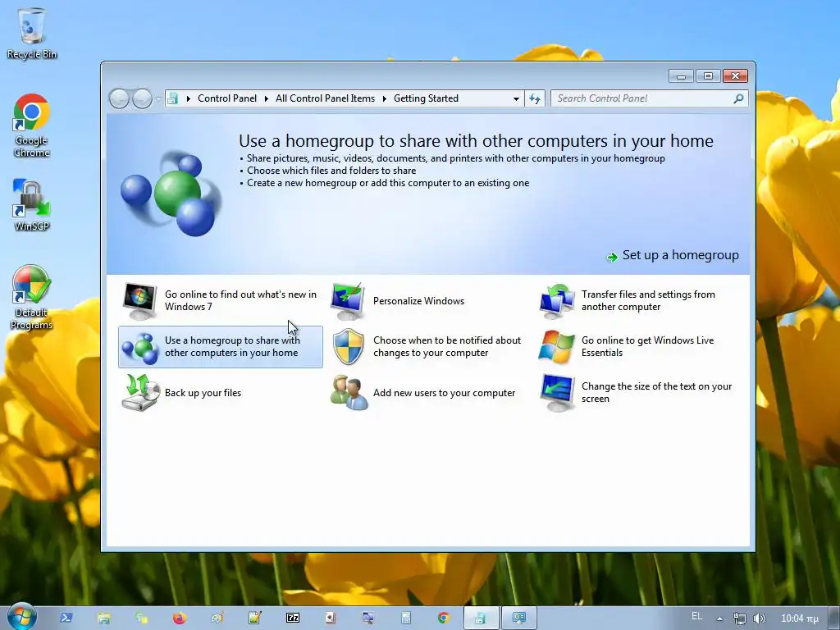840x630 pixels.
Task: Click the Getting Started breadcrumb
Action: tap(426, 98)
